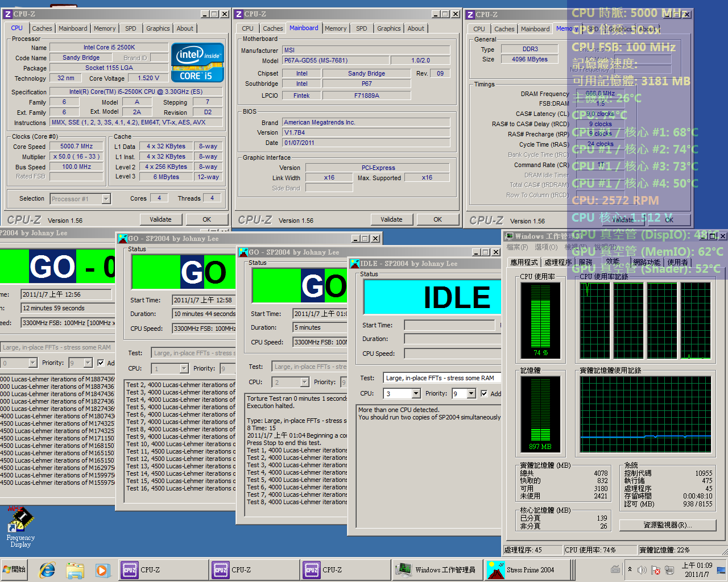The image size is (728, 582).
Task: Click the Multiplier value x 50.0 ( 16 - 33 )
Action: tap(77, 156)
